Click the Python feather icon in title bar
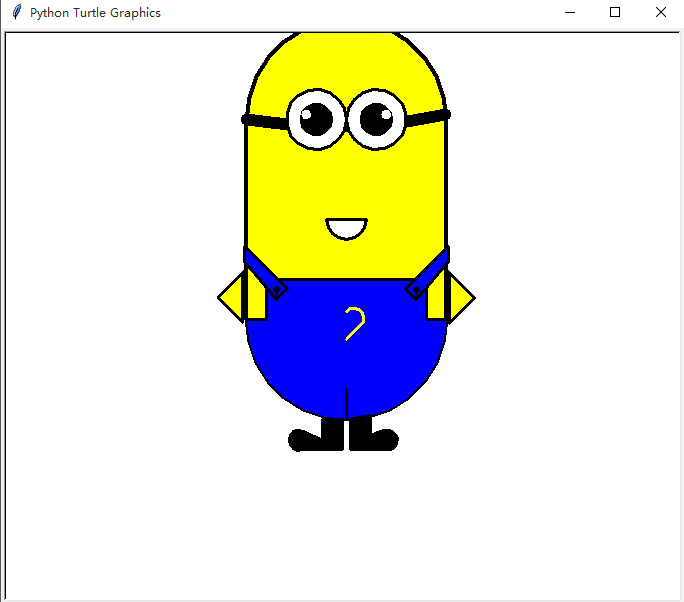 [x=17, y=12]
